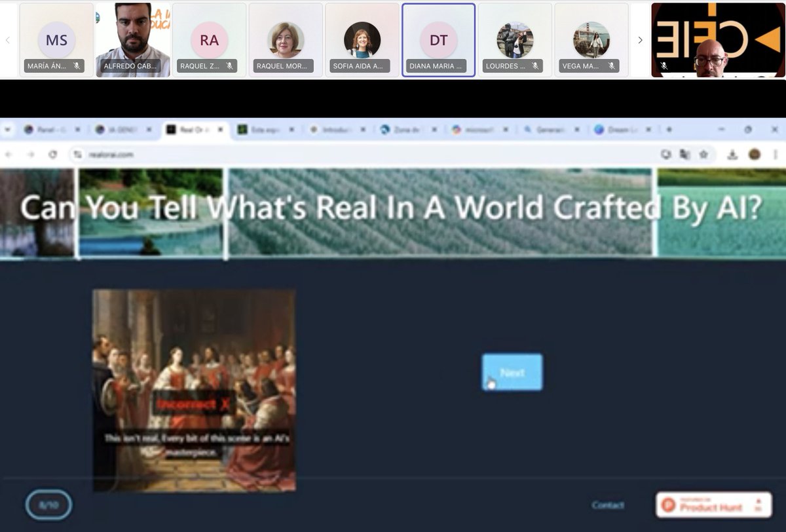Image resolution: width=786 pixels, height=532 pixels.
Task: Close the Panel browser tab
Action: [x=78, y=130]
